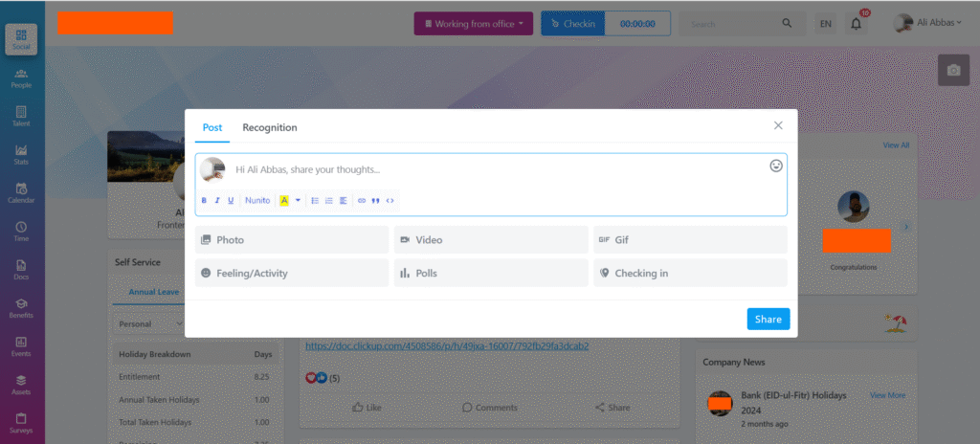
Task: Switch to the Recognition tab
Action: click(x=269, y=127)
